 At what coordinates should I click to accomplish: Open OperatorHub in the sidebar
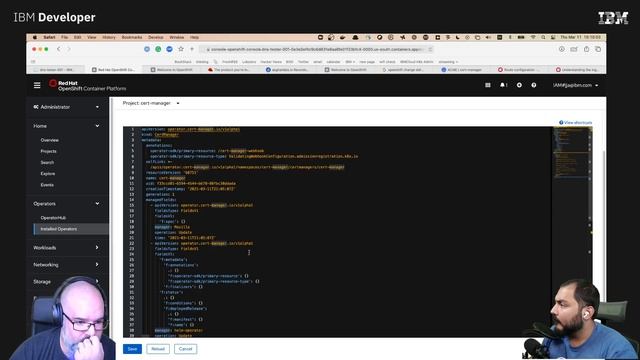[53, 218]
